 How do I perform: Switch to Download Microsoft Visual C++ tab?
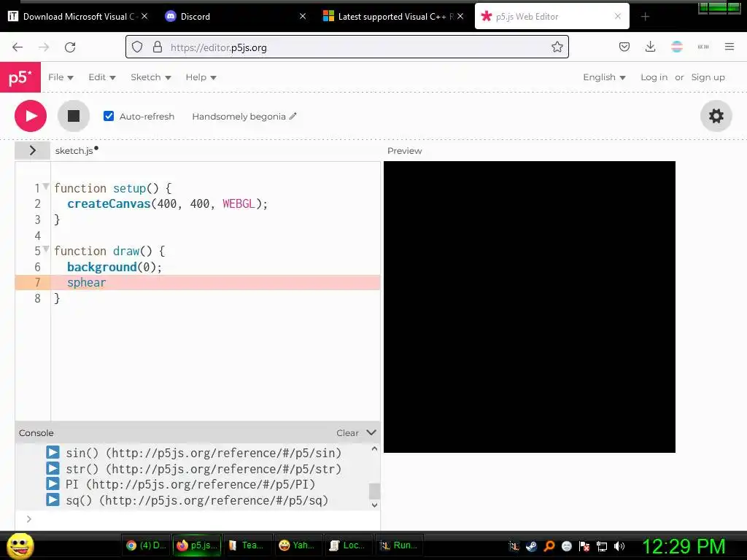(x=76, y=17)
